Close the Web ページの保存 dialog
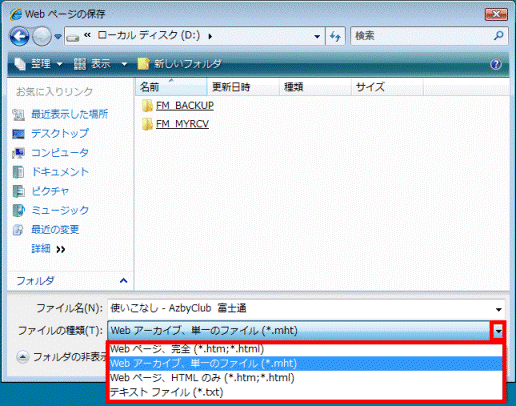 [496, 14]
